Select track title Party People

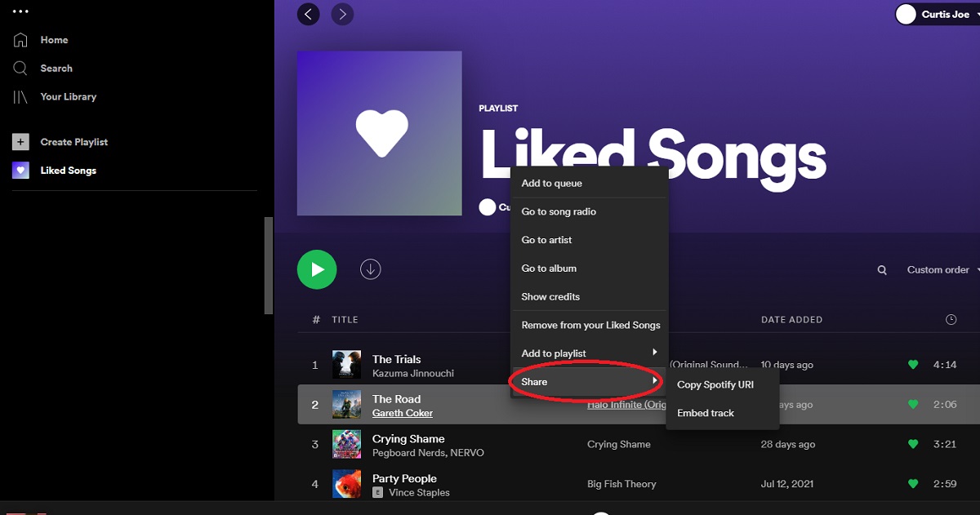coord(404,478)
